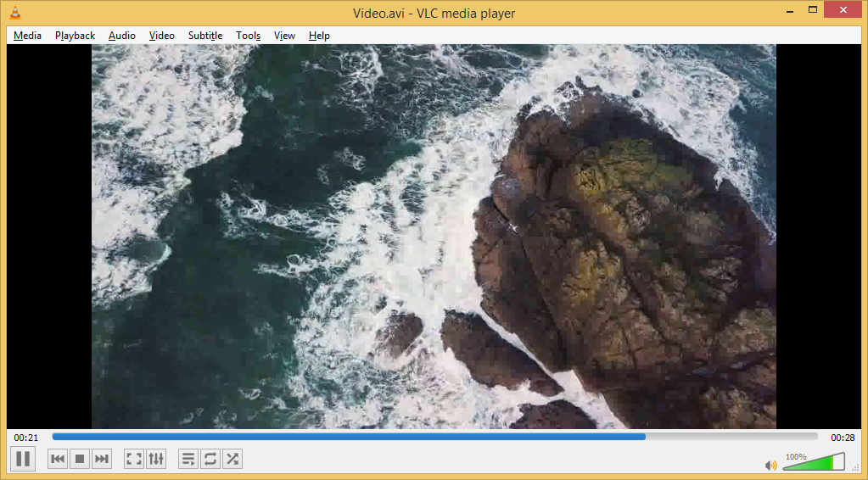Adjust the 100% volume slider
The image size is (868, 480).
[814, 461]
